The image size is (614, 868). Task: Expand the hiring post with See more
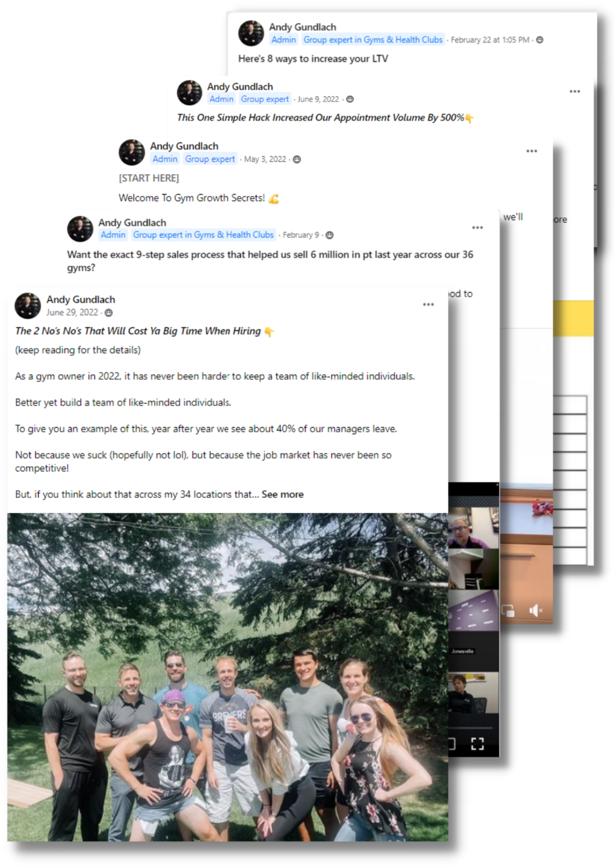(x=282, y=494)
